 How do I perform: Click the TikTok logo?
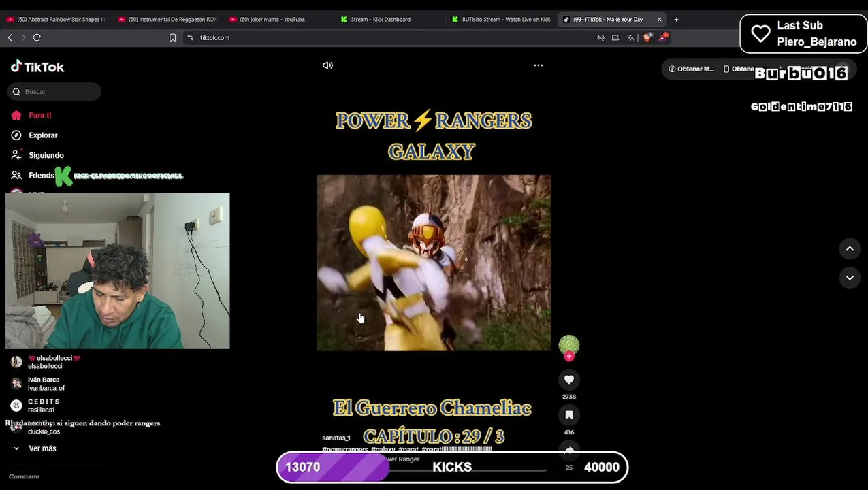click(x=37, y=67)
